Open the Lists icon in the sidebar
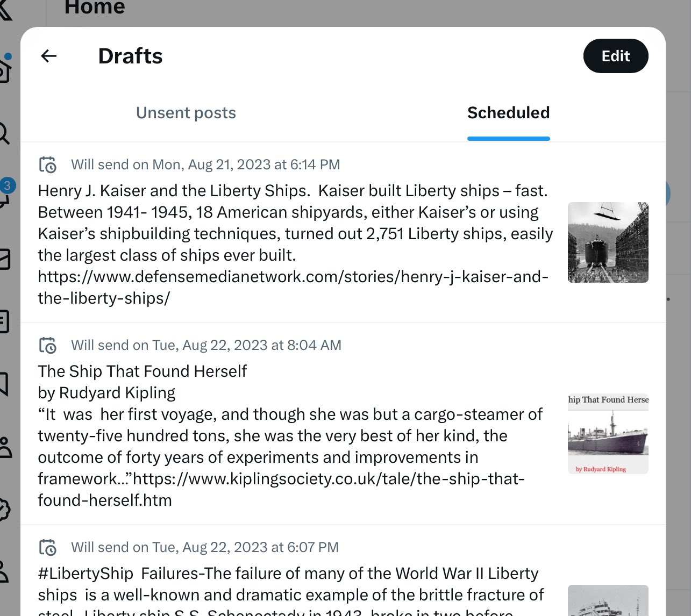The height and width of the screenshot is (616, 691). [x=4, y=321]
